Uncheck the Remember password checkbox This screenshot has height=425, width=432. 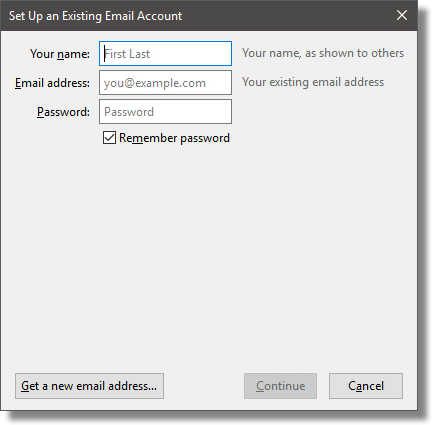coord(109,137)
